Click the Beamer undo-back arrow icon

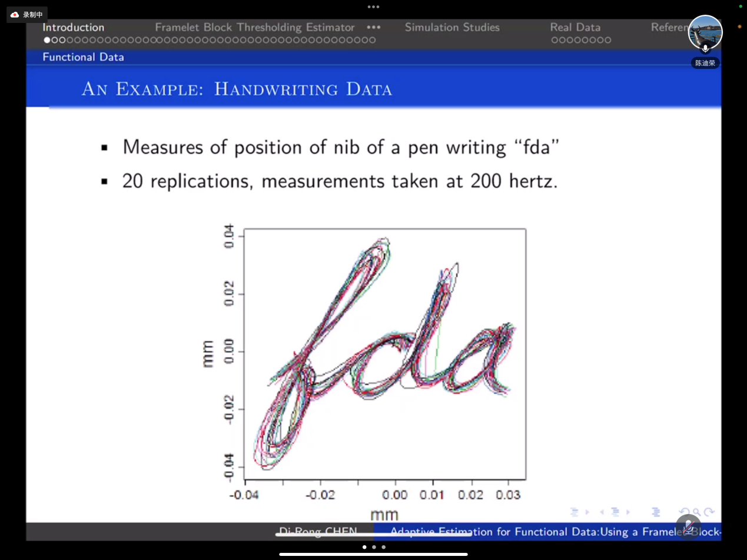pyautogui.click(x=684, y=512)
